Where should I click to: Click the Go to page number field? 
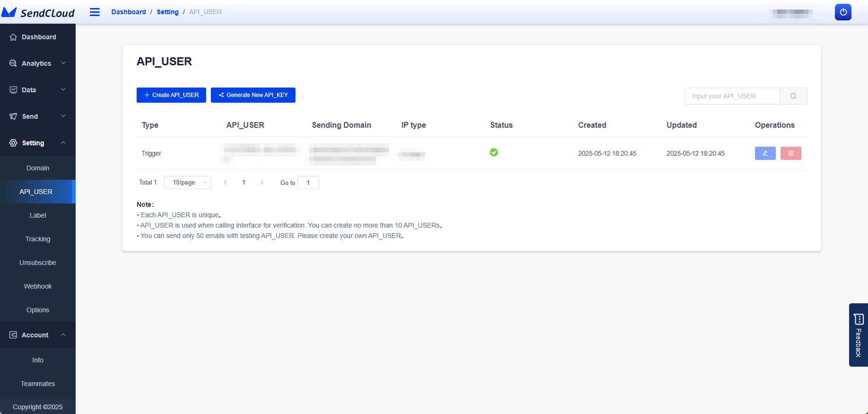308,183
